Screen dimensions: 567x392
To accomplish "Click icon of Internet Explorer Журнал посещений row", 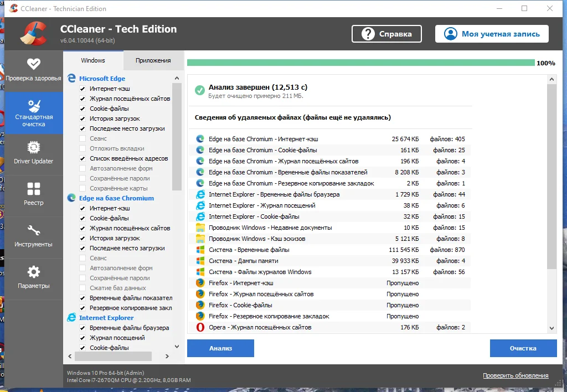I will pos(200,205).
